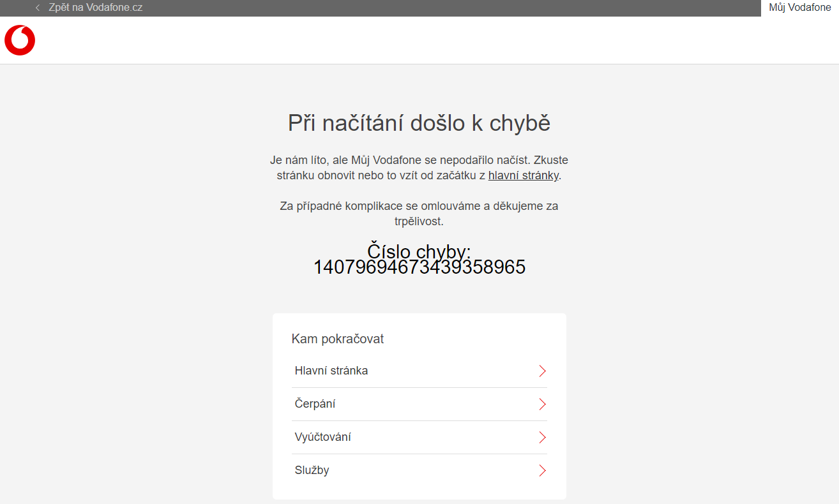Follow the underlined 'hlavní stránky' link
Viewport: 839px width, 504px height.
coord(523,175)
